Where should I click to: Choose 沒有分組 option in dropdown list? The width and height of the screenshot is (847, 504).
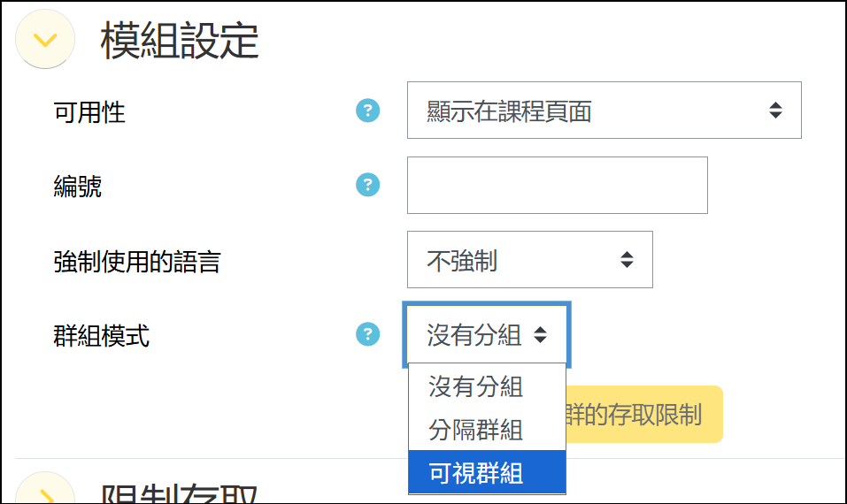coord(488,386)
